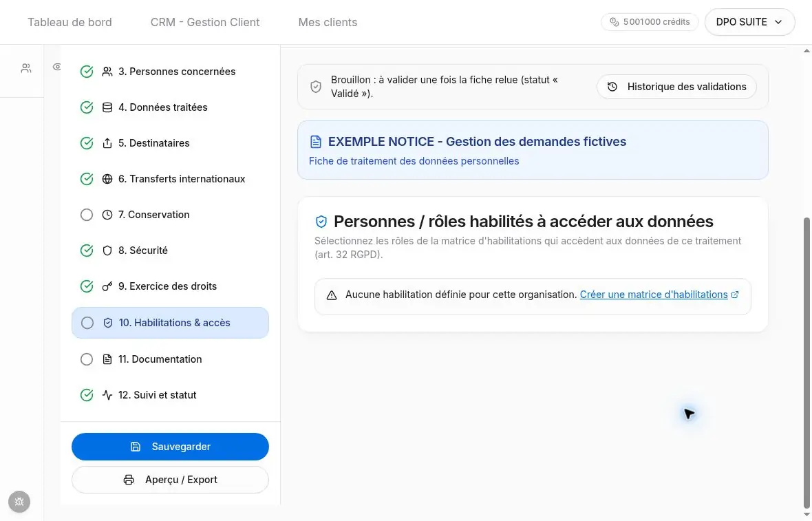812x521 pixels.
Task: Click empty status circle of Conservation
Action: click(x=87, y=215)
